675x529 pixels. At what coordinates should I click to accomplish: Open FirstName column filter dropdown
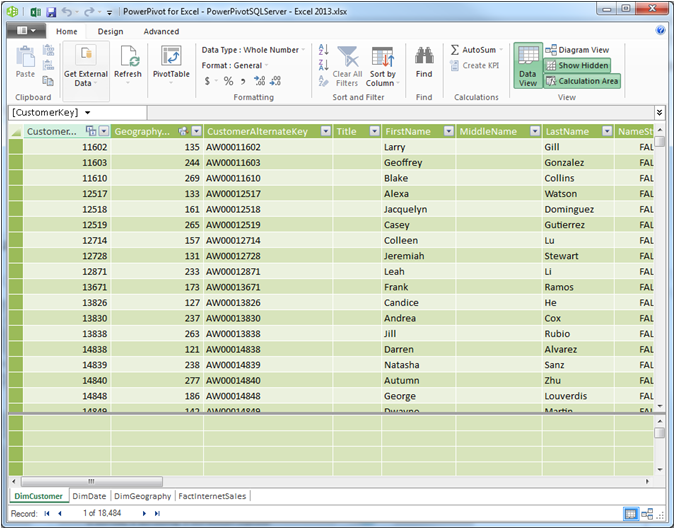click(449, 131)
